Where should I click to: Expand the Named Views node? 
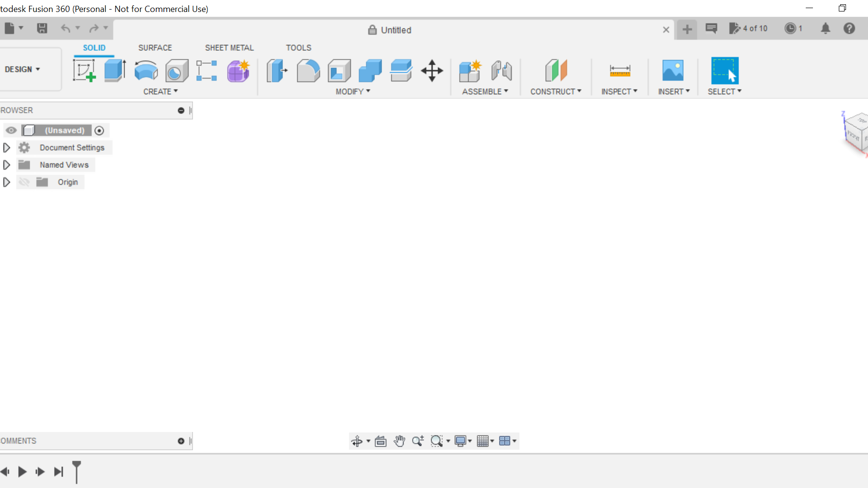click(x=7, y=165)
